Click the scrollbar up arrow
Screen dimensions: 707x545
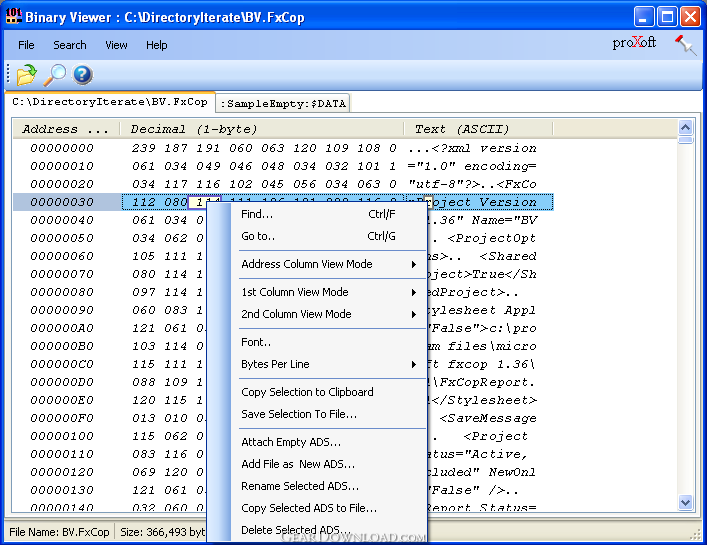click(x=685, y=128)
